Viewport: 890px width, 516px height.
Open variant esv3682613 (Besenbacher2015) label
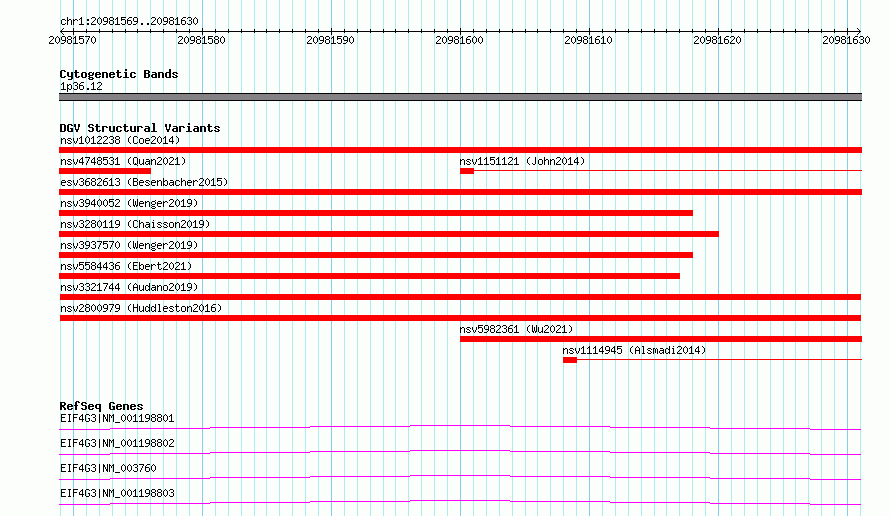point(144,182)
